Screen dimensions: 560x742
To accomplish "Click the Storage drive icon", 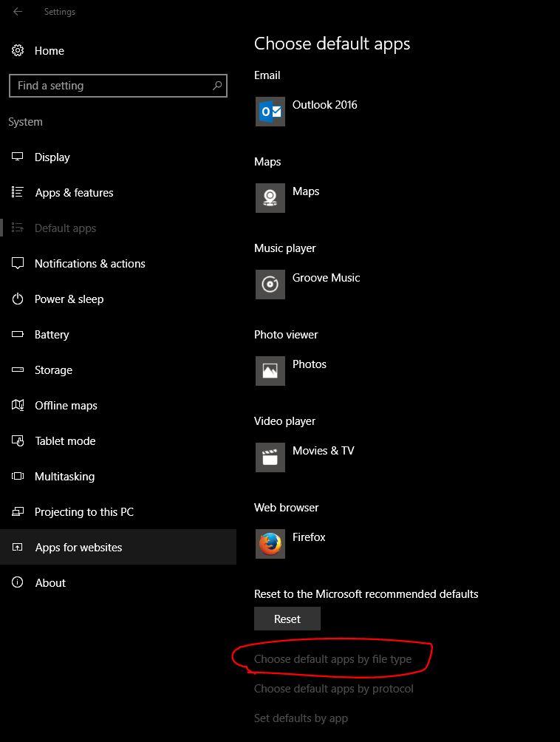I will (x=18, y=370).
